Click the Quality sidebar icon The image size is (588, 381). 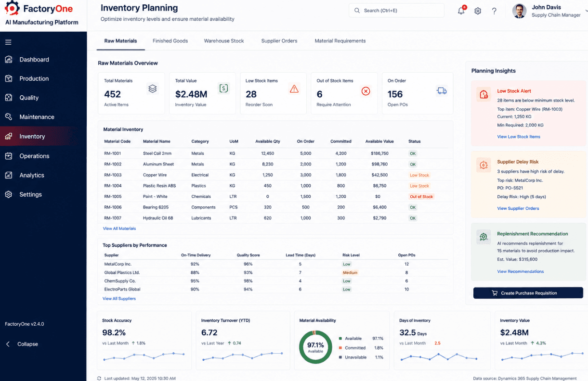pyautogui.click(x=9, y=98)
